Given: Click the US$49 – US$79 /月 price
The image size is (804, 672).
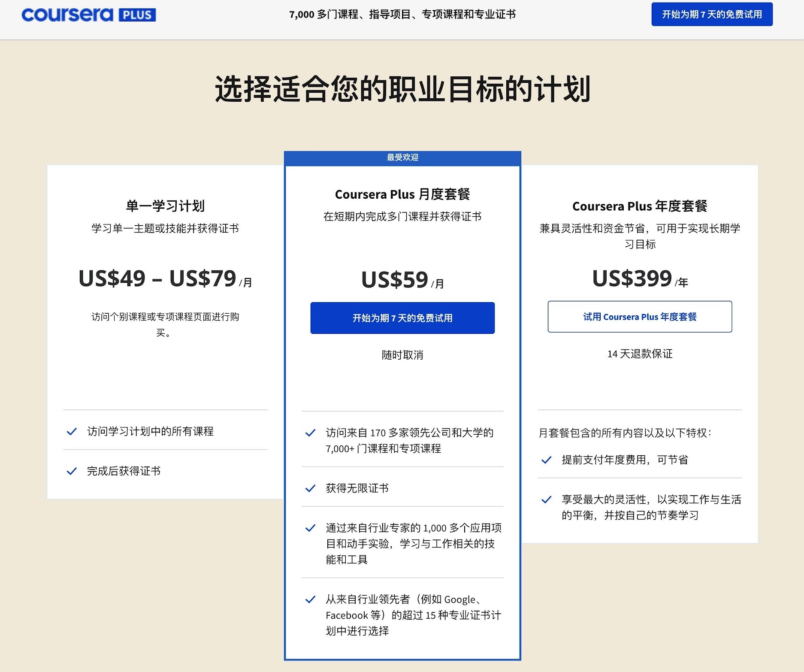Looking at the screenshot, I should pyautogui.click(x=165, y=278).
